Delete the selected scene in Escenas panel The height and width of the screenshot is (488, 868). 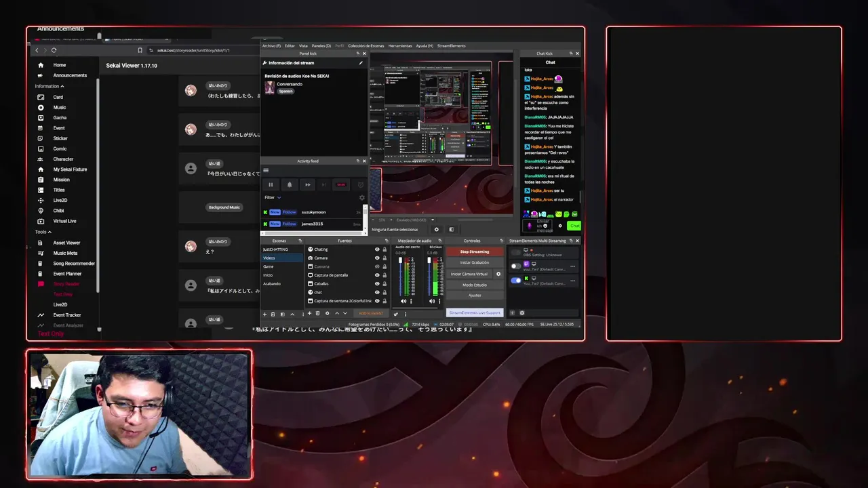pyautogui.click(x=273, y=314)
